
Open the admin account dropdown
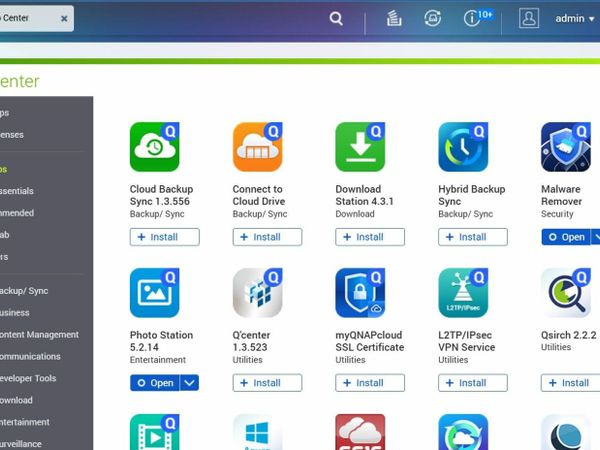click(x=574, y=18)
